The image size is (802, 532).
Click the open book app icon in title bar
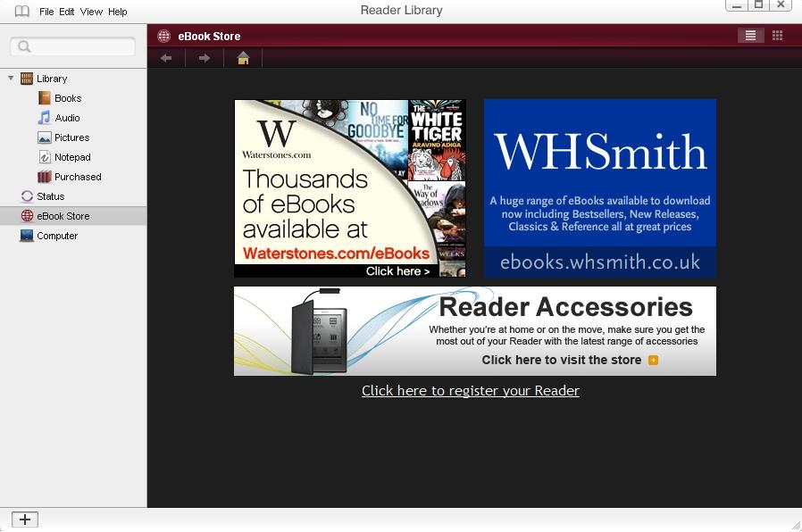[22, 12]
